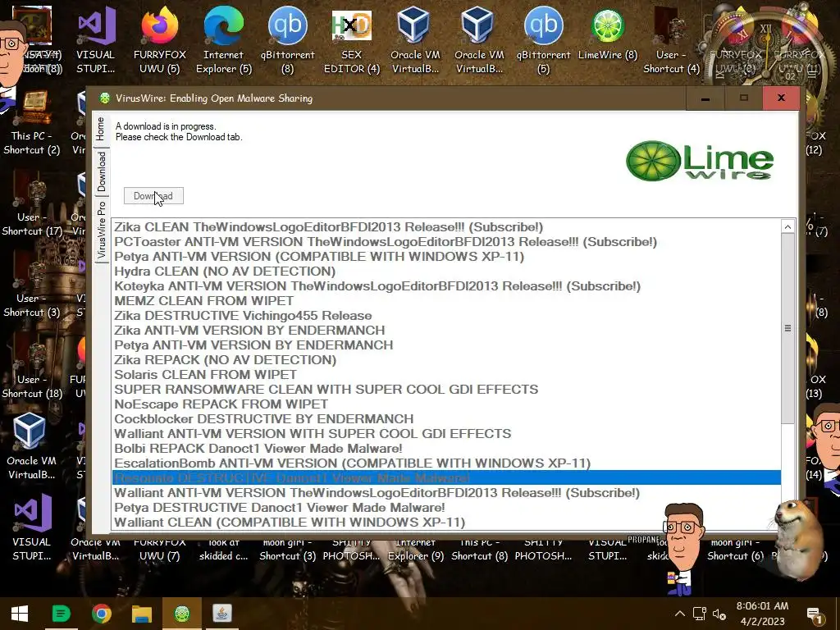This screenshot has width=840, height=630.
Task: Open User - Shortcut (17) desktop icon
Action: click(32, 204)
